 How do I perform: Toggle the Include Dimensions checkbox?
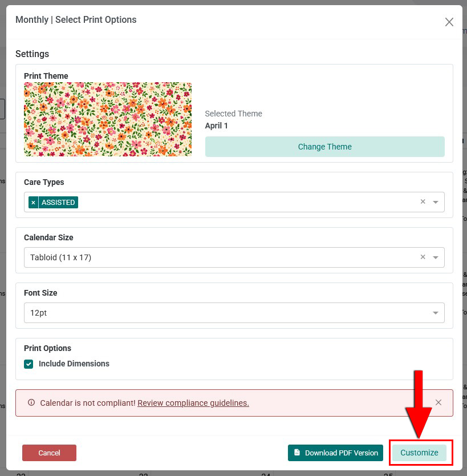[x=29, y=364]
